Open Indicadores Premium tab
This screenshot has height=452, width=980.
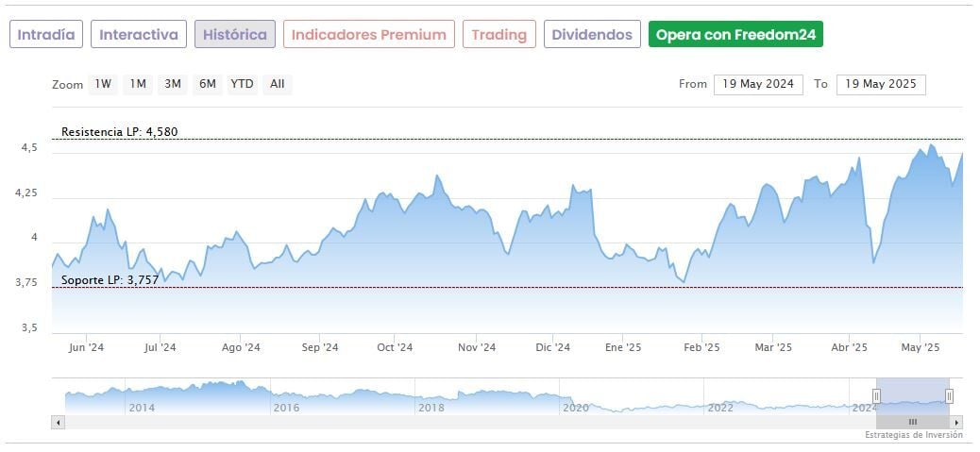368,35
